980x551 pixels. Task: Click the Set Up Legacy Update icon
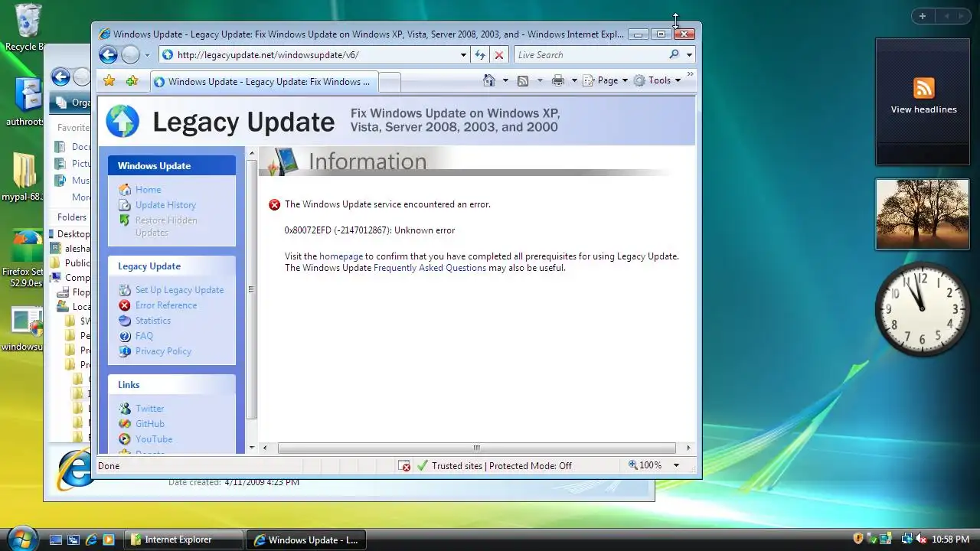tap(125, 290)
